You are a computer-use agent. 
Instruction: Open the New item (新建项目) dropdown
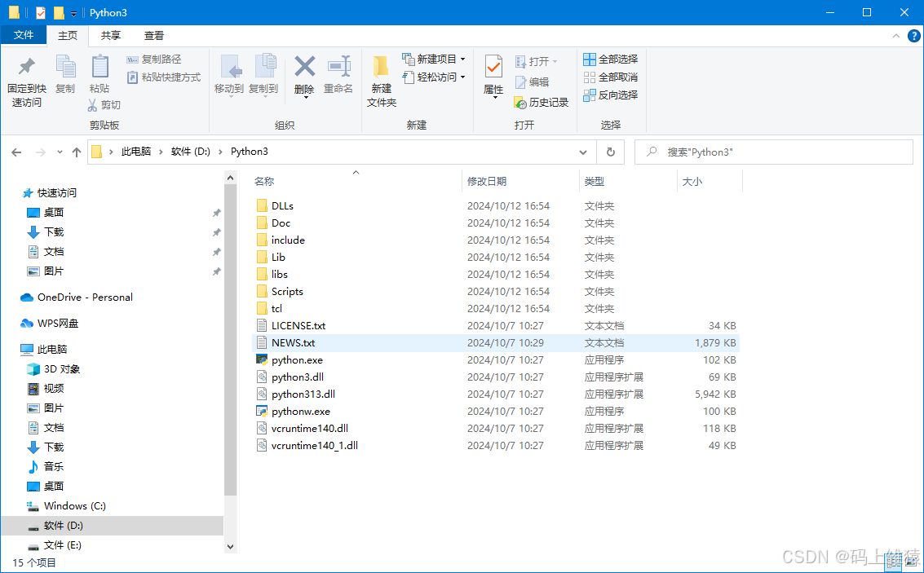pyautogui.click(x=434, y=60)
